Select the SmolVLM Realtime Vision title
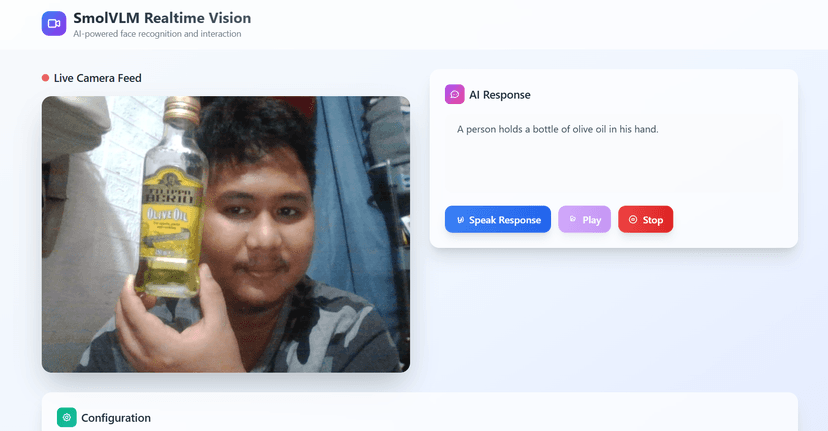This screenshot has height=431, width=828. click(x=162, y=18)
